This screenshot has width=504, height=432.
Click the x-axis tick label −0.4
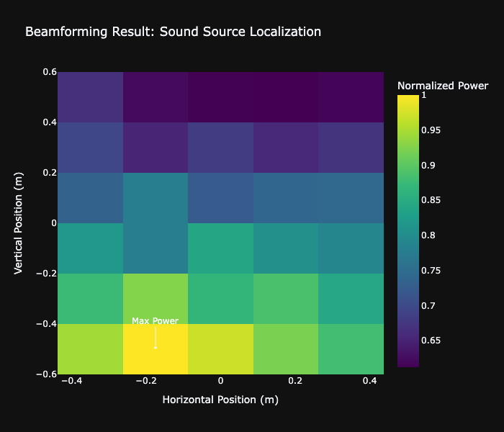pyautogui.click(x=71, y=380)
